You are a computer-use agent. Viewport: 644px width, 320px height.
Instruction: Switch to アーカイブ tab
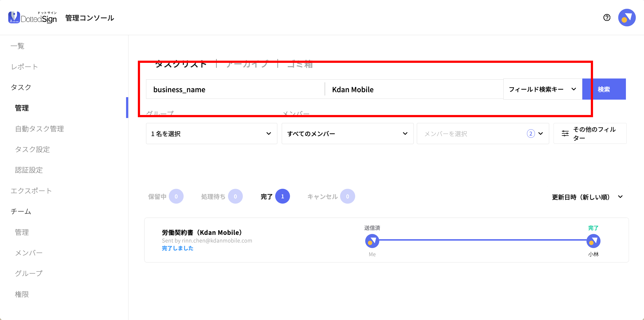click(x=247, y=64)
